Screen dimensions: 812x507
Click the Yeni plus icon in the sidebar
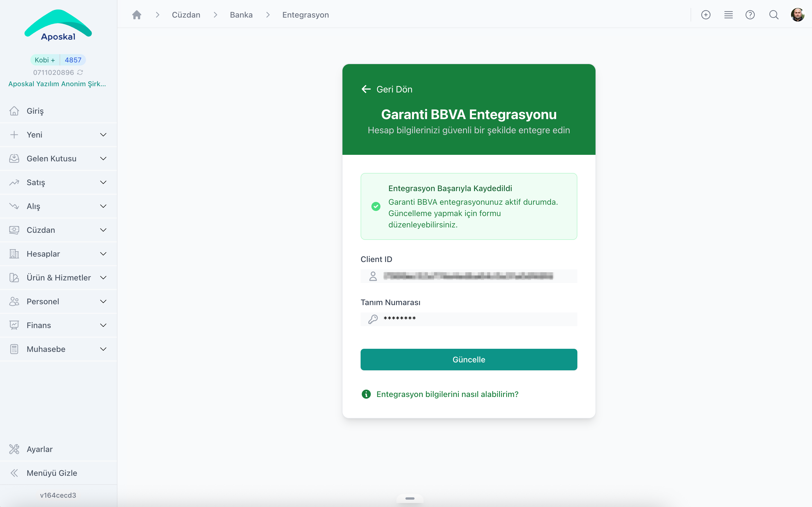point(14,135)
